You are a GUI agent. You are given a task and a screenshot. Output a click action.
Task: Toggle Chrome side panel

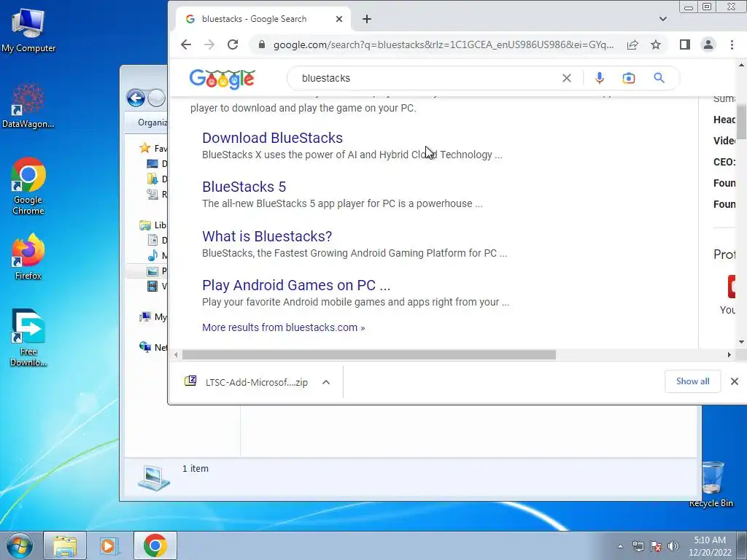pyautogui.click(x=684, y=44)
